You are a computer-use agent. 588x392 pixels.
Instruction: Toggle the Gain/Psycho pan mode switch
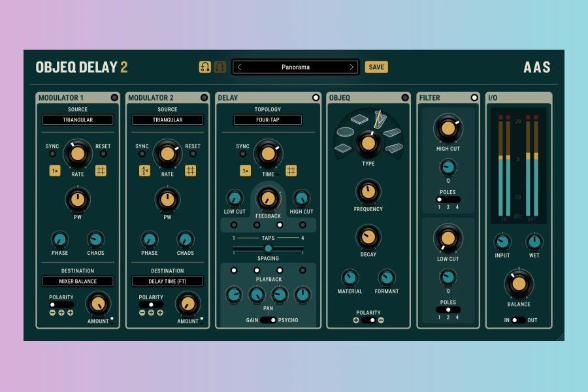pos(269,320)
